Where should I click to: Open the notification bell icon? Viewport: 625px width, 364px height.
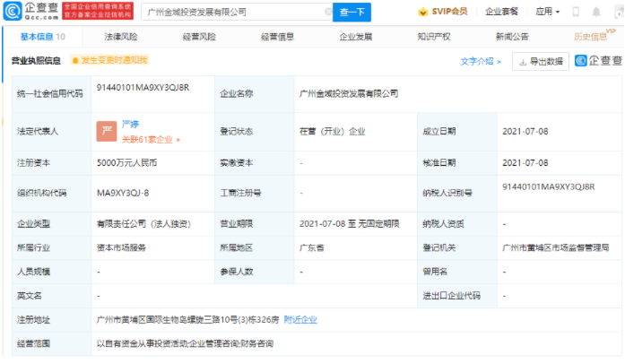[x=596, y=12]
